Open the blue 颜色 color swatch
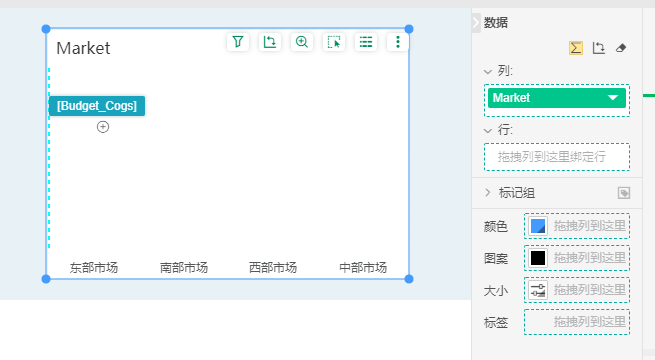Screen dimensions: 655x360 538,226
